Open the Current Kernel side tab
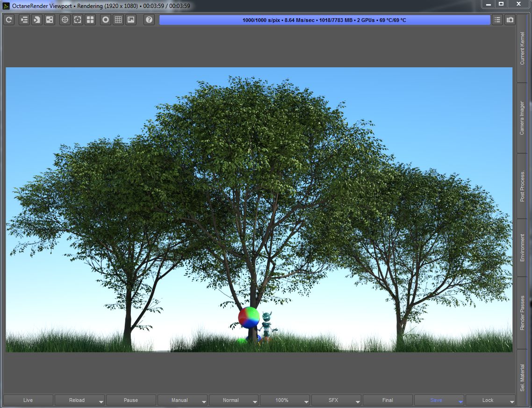The width and height of the screenshot is (532, 408). coord(522,48)
